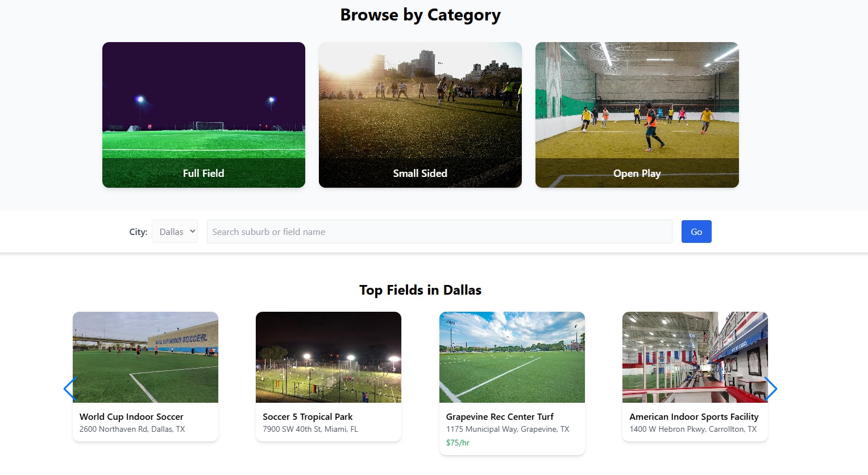Click the World Cup Indoor Soccer photo
The image size is (868, 475).
(x=146, y=357)
